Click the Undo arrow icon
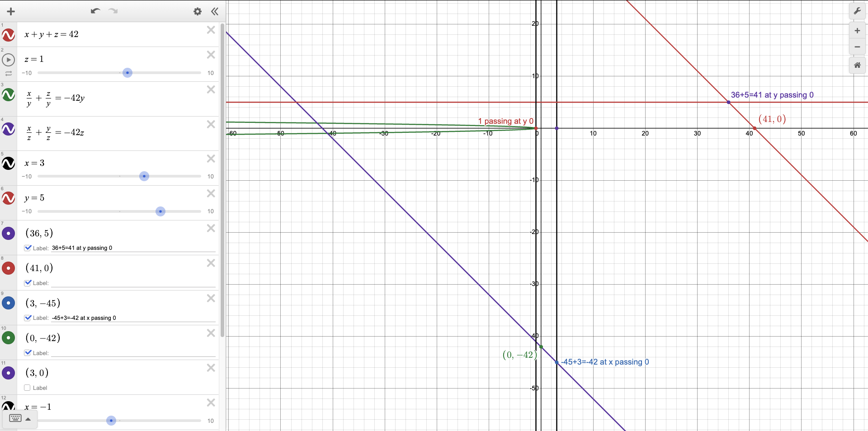 click(x=95, y=11)
